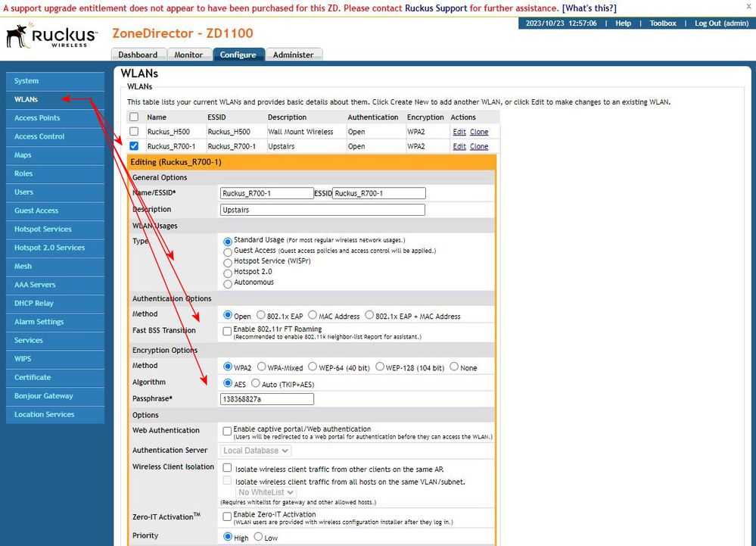The height and width of the screenshot is (546, 756).
Task: Select Guest Access WLAN type
Action: click(228, 251)
